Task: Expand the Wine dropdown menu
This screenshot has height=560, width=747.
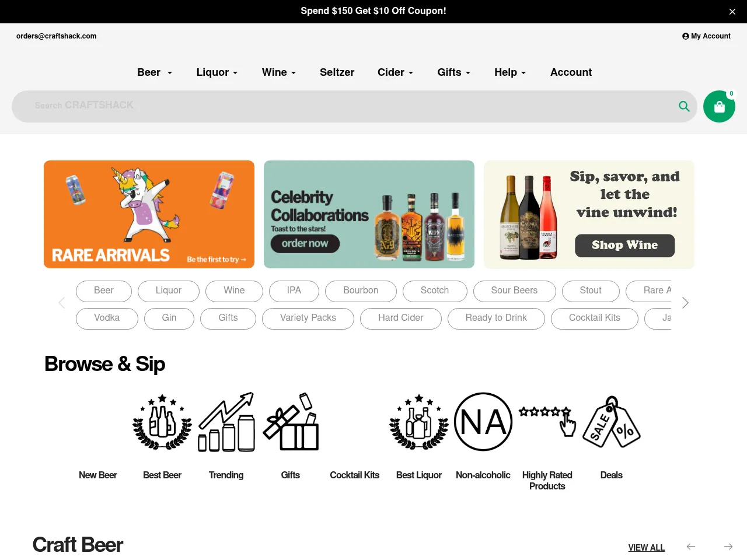Action: (279, 72)
